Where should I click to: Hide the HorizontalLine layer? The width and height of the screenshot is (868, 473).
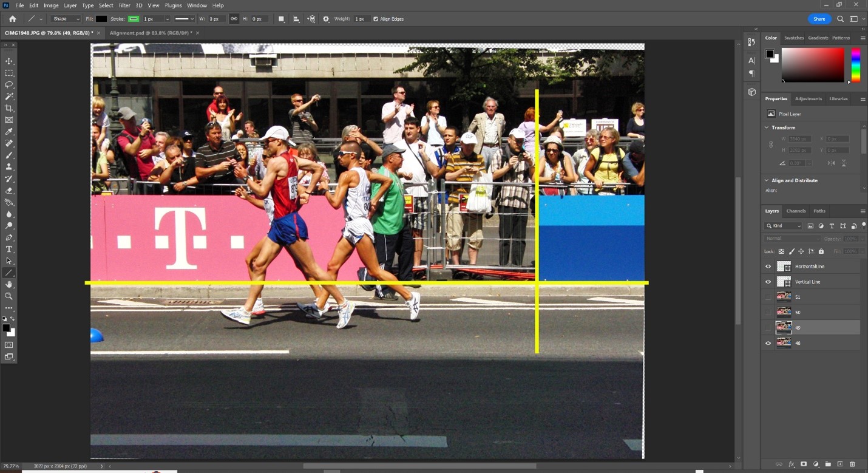[x=768, y=267]
